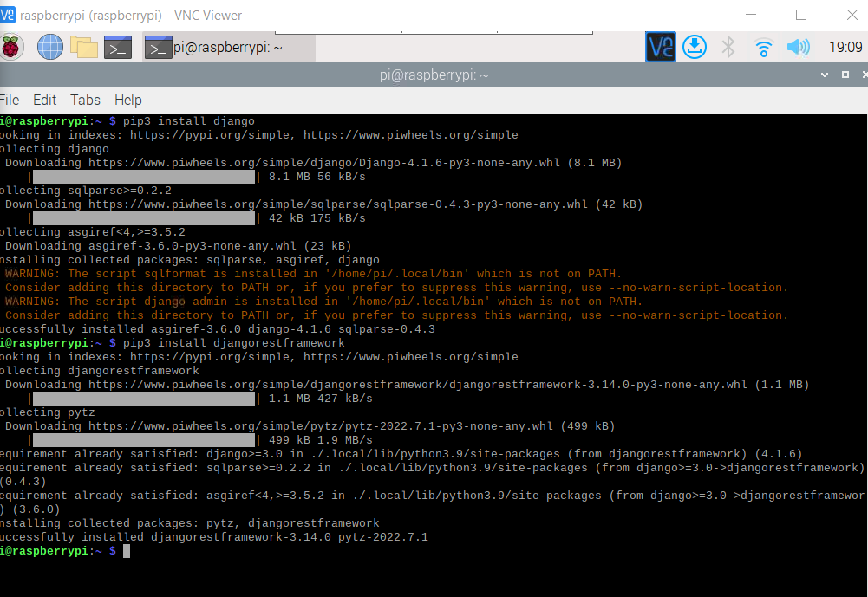This screenshot has width=868, height=597.
Task: Open the Tabs menu in the terminal
Action: coord(85,100)
